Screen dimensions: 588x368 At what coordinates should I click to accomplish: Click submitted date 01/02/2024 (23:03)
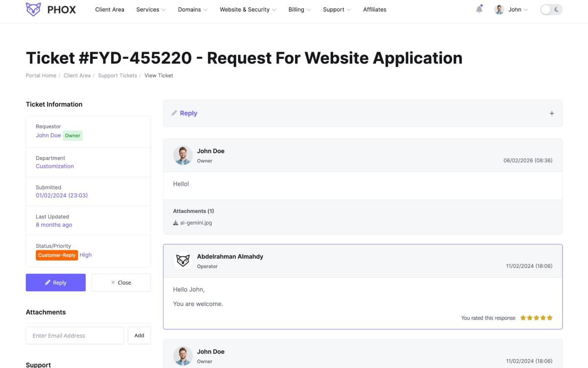[x=62, y=195]
